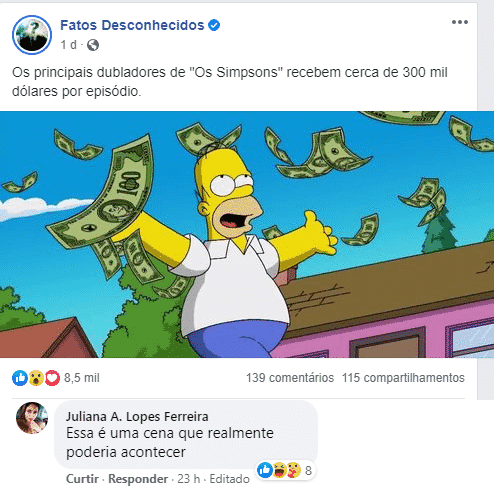The width and height of the screenshot is (495, 490).
Task: Open the three-dot post options menu
Action: [x=460, y=22]
